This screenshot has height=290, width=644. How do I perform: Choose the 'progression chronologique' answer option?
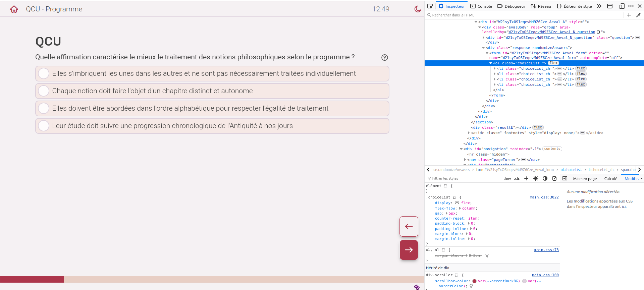pyautogui.click(x=44, y=126)
